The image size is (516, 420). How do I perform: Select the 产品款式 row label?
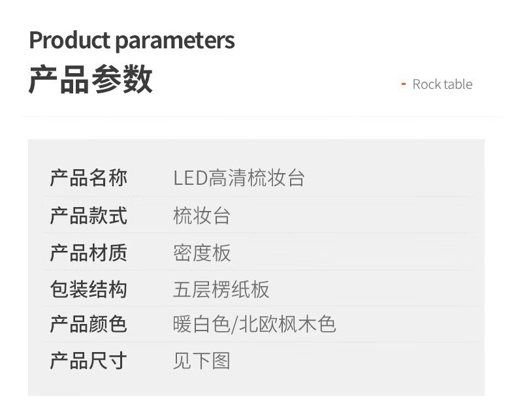click(x=89, y=216)
